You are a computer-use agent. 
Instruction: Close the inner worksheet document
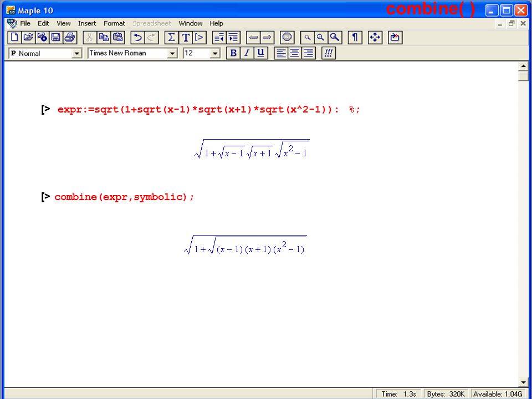[523, 24]
